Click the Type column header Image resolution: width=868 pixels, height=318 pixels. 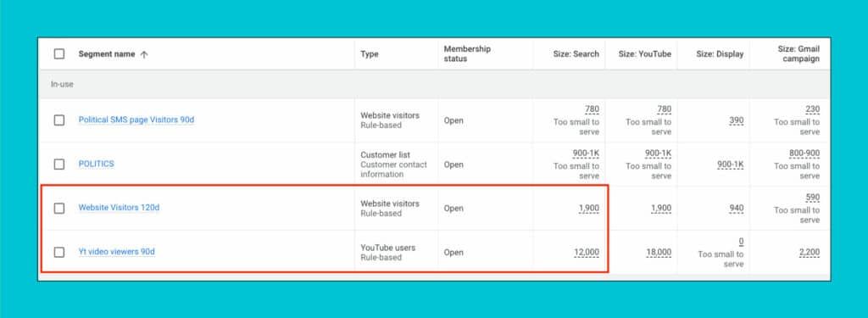[x=370, y=54]
